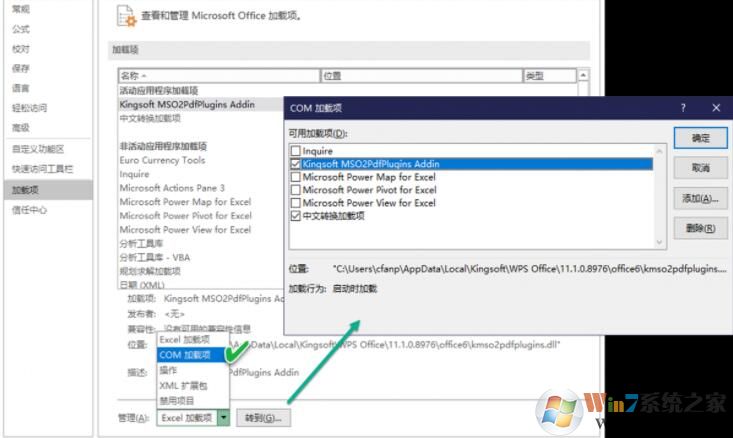Select Microsoft Actions Pane 3 row

172,188
